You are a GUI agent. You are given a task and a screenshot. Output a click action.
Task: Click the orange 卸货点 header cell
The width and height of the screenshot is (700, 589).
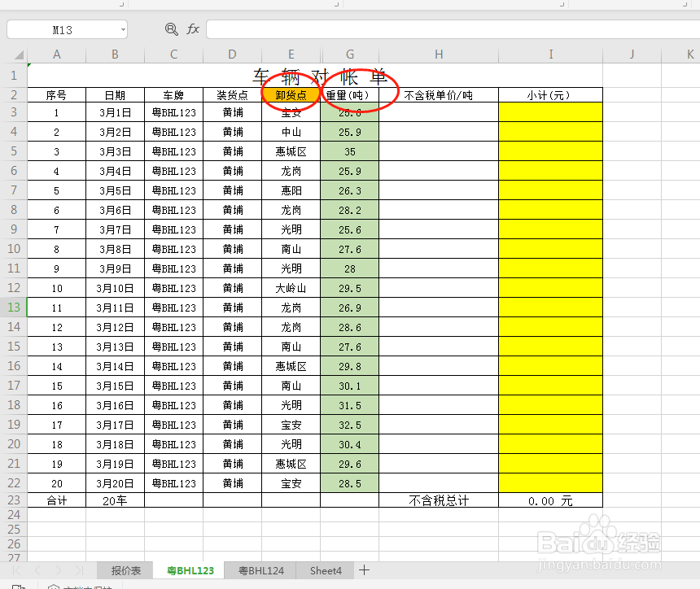point(291,95)
